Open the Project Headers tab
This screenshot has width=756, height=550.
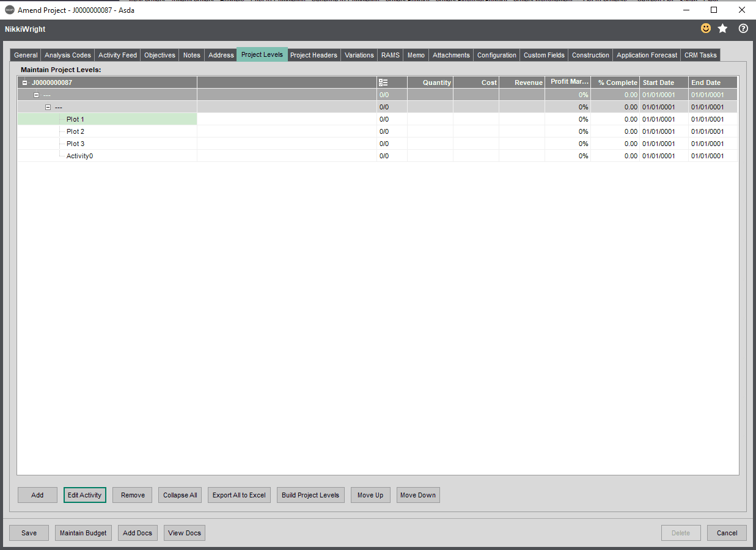[314, 55]
